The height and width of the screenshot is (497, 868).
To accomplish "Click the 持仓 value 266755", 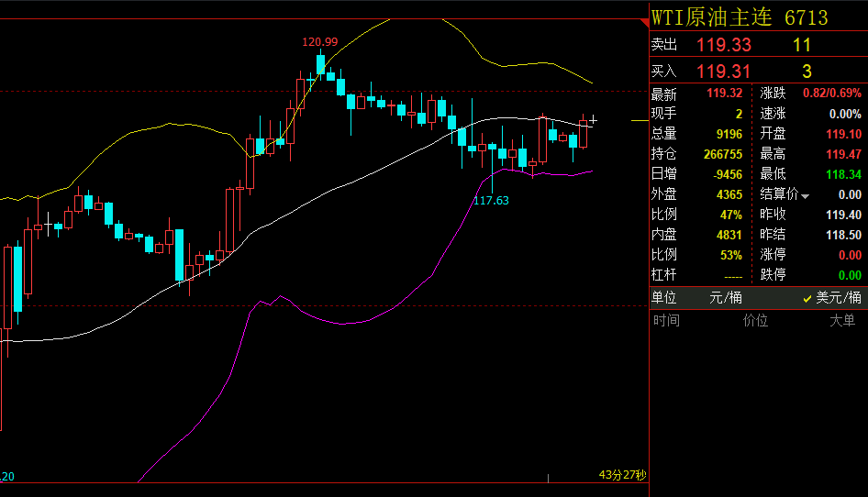I will coord(723,154).
